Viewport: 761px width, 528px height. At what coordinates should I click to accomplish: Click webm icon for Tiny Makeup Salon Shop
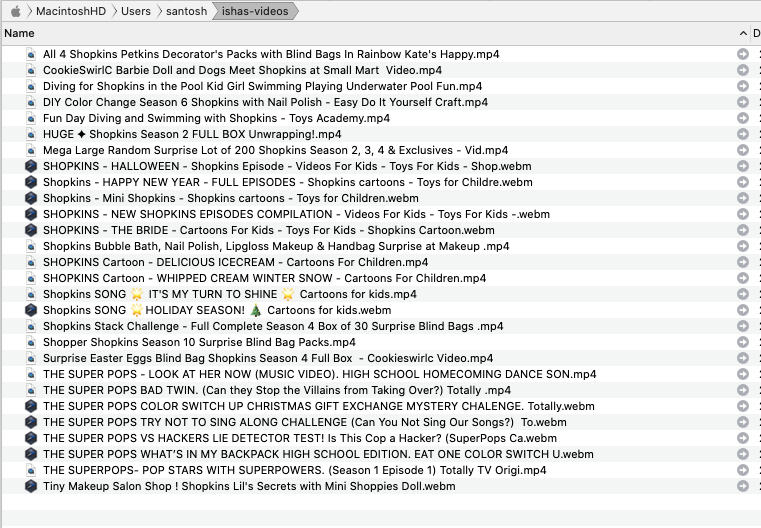coord(31,487)
